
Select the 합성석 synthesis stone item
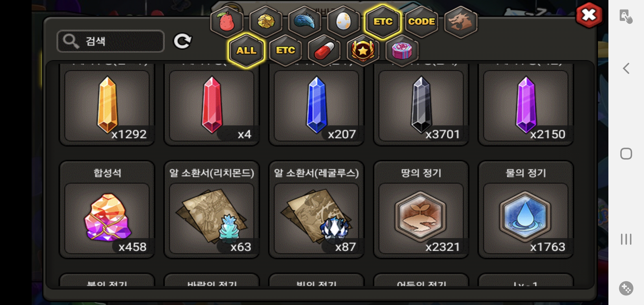tap(107, 210)
